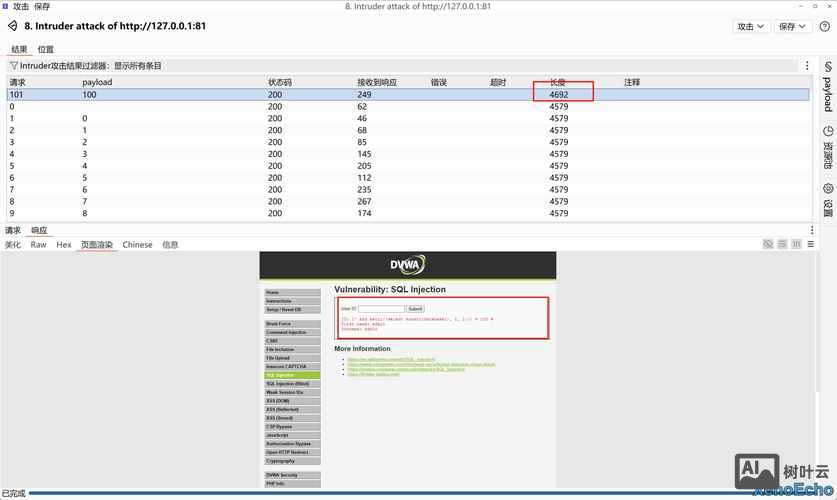Toggle the \n newline display icon
837x500 pixels.
(796, 244)
